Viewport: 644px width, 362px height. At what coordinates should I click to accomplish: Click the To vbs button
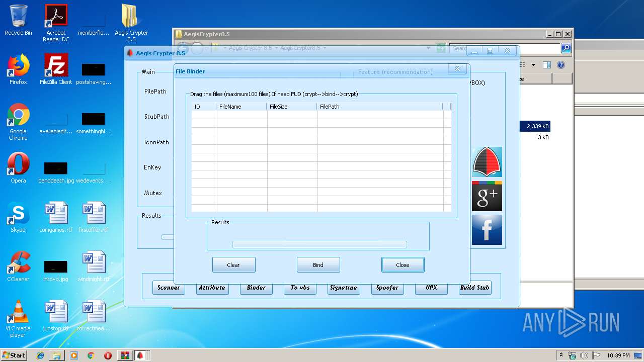300,288
